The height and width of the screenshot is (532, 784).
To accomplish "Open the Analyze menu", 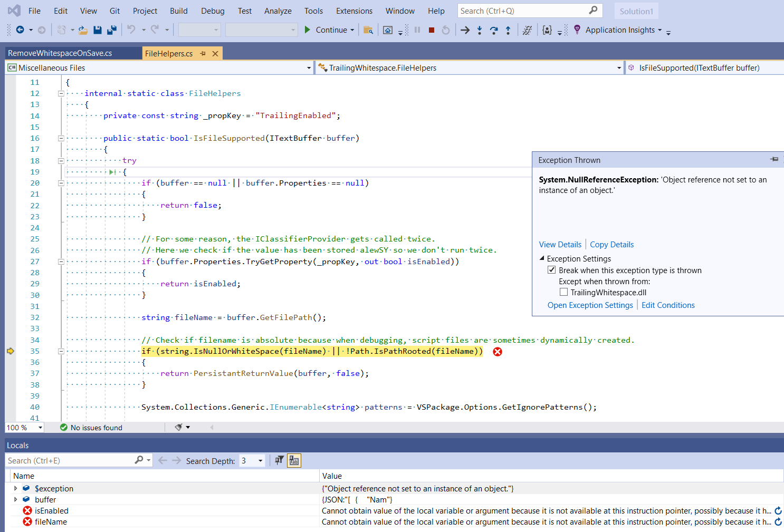I will (x=278, y=11).
